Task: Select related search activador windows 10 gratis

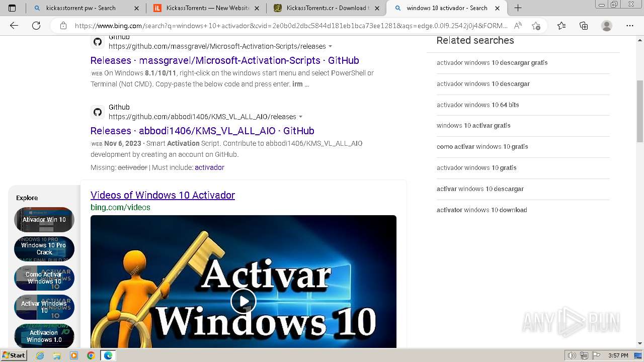Action: click(x=476, y=168)
